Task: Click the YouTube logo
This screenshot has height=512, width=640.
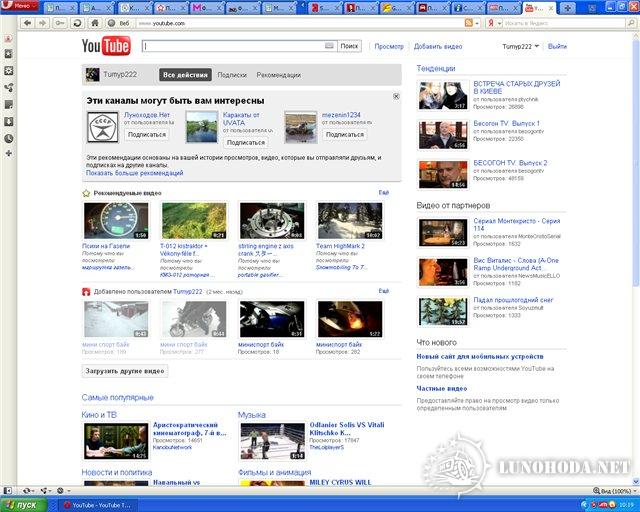Action: (106, 47)
